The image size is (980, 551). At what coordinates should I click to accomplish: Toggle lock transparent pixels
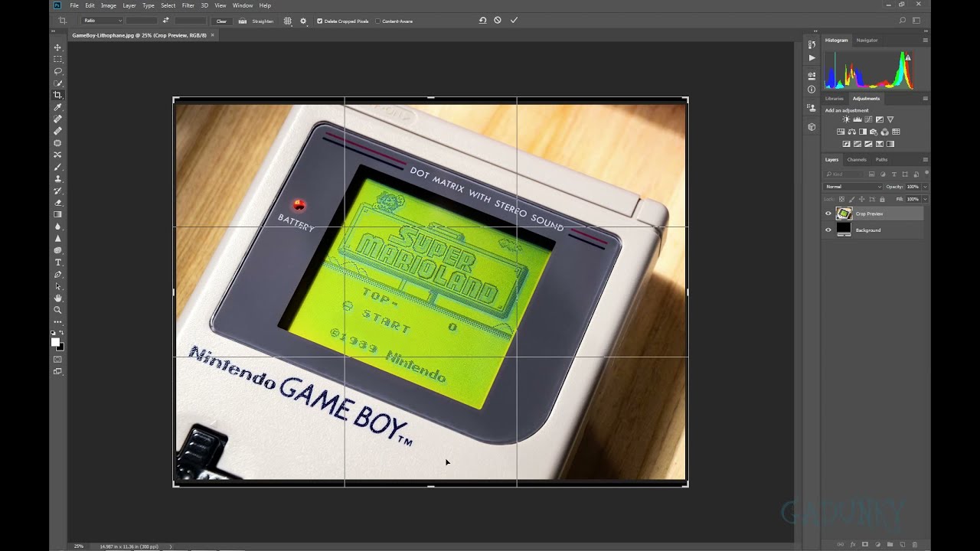pos(841,199)
